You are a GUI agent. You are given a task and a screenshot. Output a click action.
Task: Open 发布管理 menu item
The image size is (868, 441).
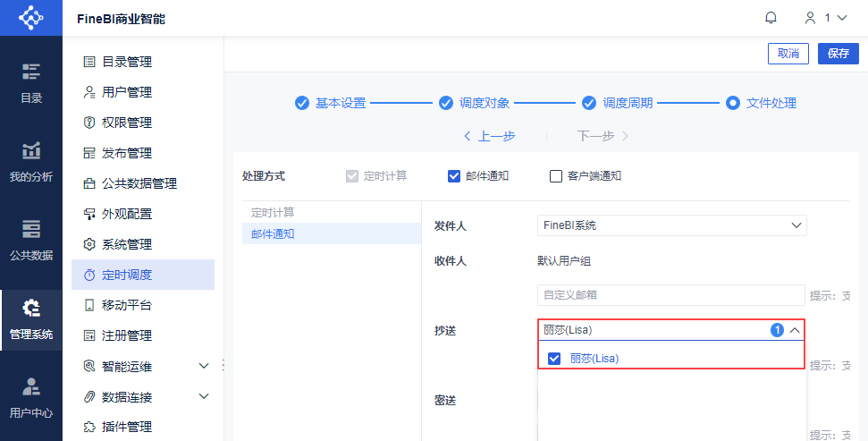[x=143, y=153]
